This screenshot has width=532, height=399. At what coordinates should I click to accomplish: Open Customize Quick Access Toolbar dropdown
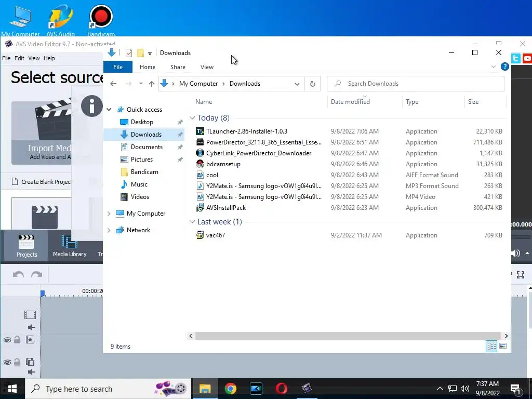[150, 54]
